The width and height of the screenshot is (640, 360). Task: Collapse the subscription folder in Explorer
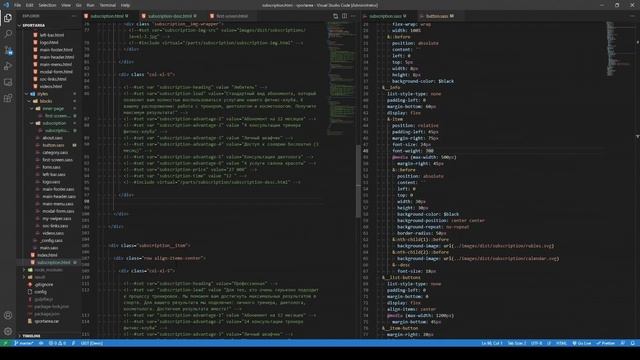(54, 123)
